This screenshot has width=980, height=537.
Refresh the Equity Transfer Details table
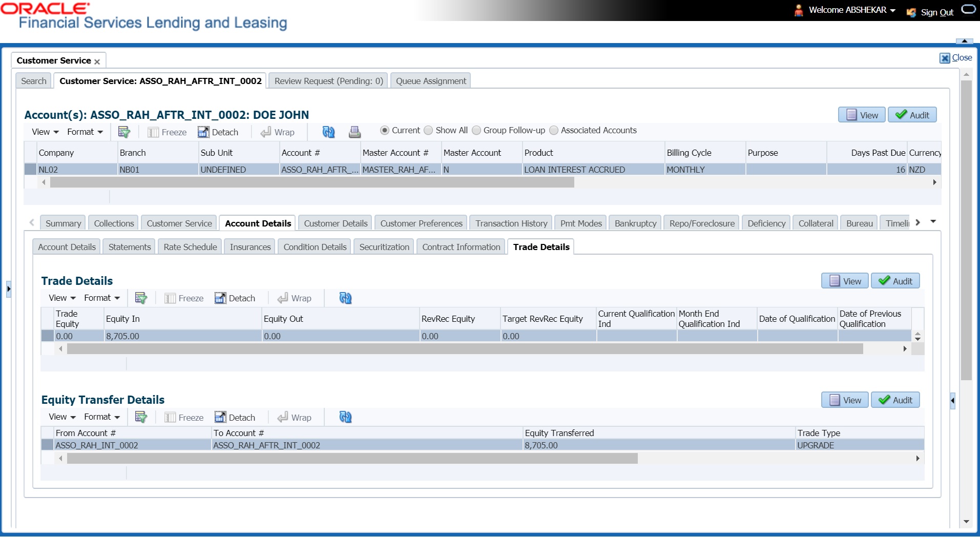point(345,417)
